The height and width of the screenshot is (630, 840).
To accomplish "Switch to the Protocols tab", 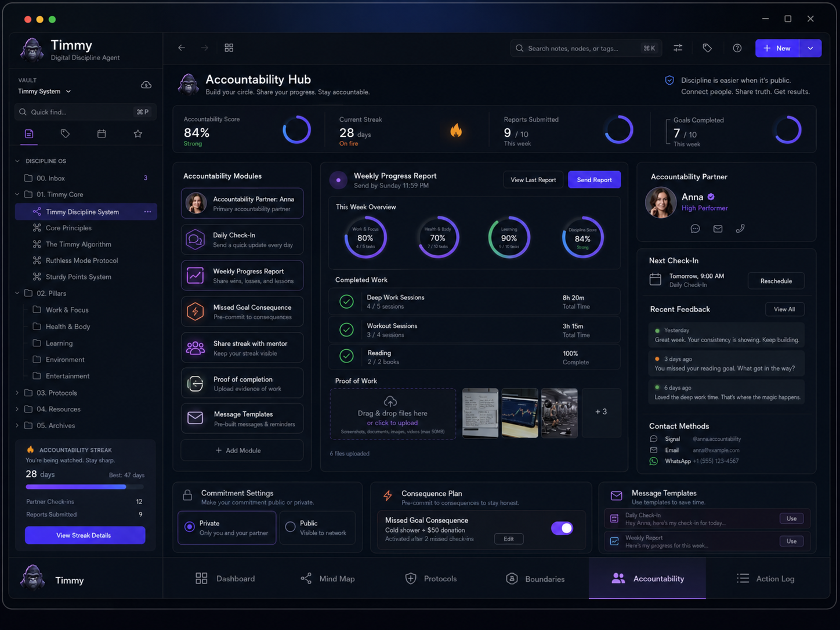I will pos(431,578).
